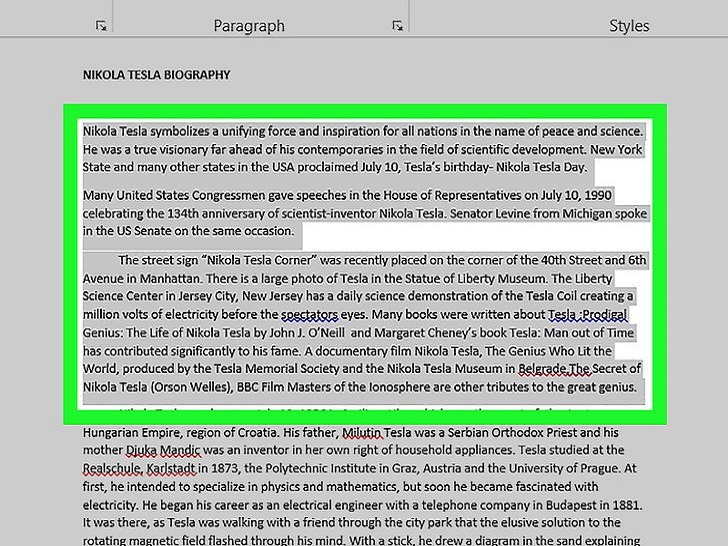Image resolution: width=728 pixels, height=546 pixels.
Task: Open the Paragraph settings dialog launcher
Action: click(397, 26)
